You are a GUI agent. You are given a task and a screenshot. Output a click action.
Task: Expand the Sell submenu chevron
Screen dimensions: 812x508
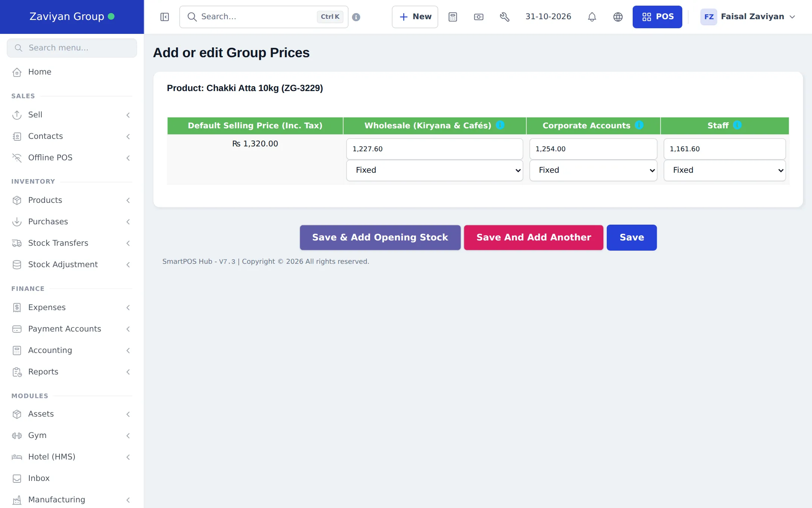pos(128,115)
